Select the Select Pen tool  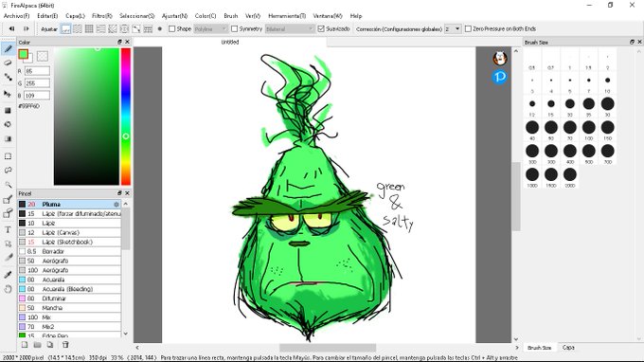pos(8,200)
